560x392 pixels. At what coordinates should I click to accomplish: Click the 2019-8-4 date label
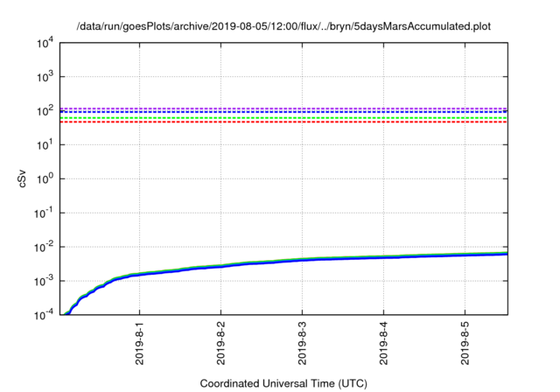coord(384,343)
